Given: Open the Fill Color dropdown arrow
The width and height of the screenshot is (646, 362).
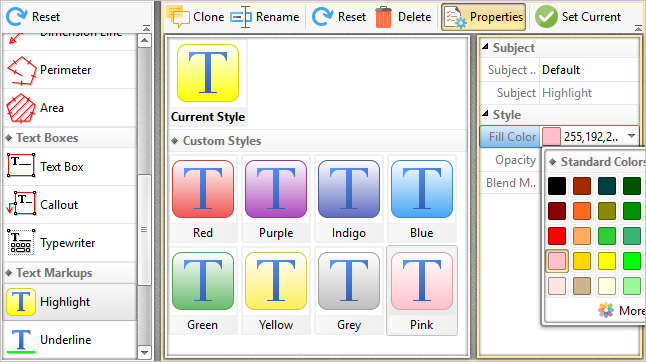Looking at the screenshot, I should pyautogui.click(x=631, y=136).
